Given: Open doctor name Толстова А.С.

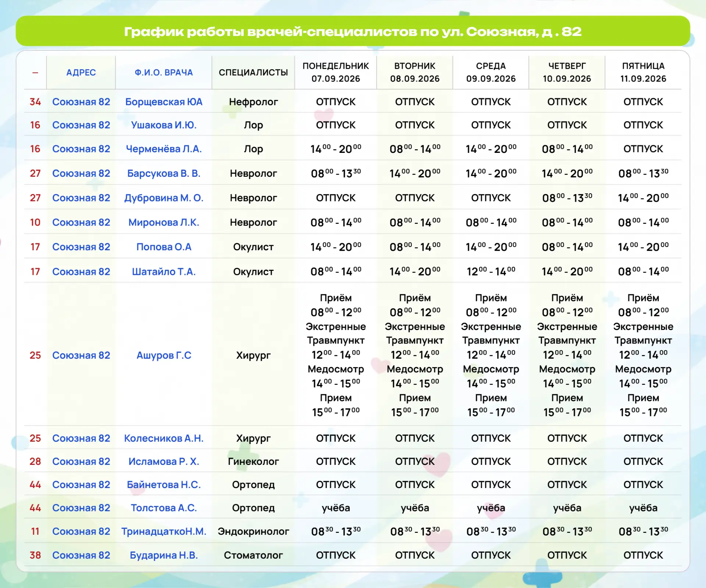Looking at the screenshot, I should pos(164,508).
